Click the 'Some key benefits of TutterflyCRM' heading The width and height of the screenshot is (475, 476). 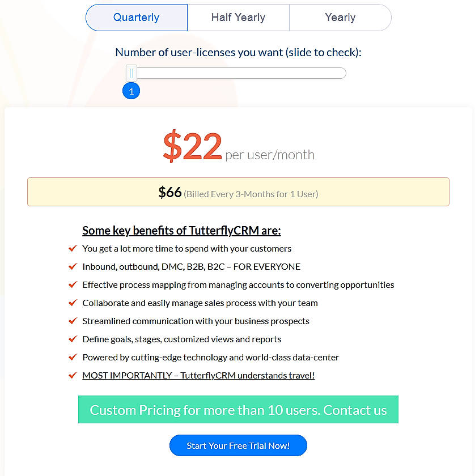181,231
